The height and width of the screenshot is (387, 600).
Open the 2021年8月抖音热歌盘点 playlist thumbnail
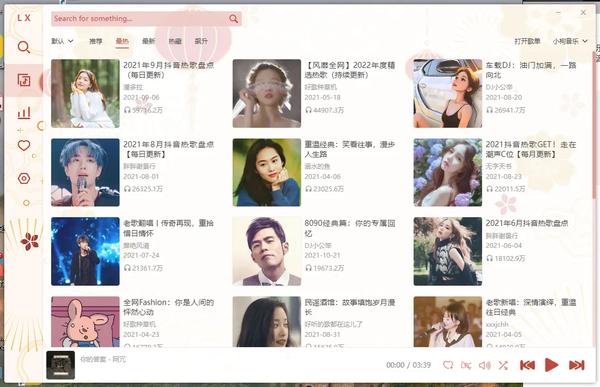point(85,172)
